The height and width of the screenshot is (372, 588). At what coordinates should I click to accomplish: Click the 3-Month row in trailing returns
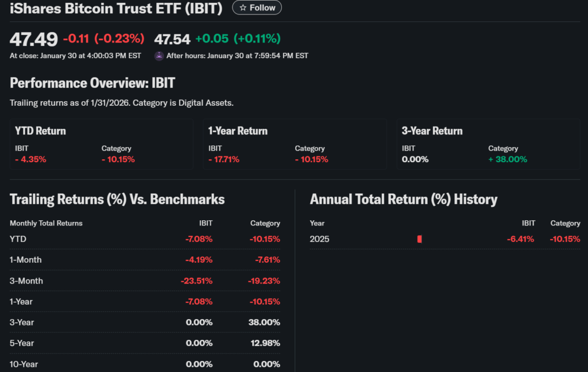click(x=26, y=281)
